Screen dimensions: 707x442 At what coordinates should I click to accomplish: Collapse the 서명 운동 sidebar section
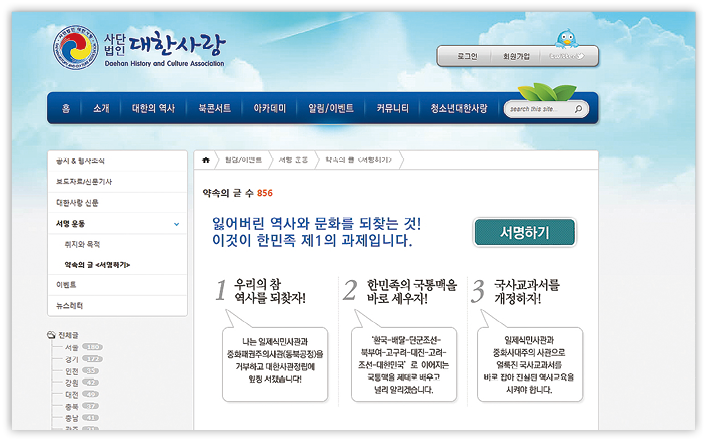[176, 224]
